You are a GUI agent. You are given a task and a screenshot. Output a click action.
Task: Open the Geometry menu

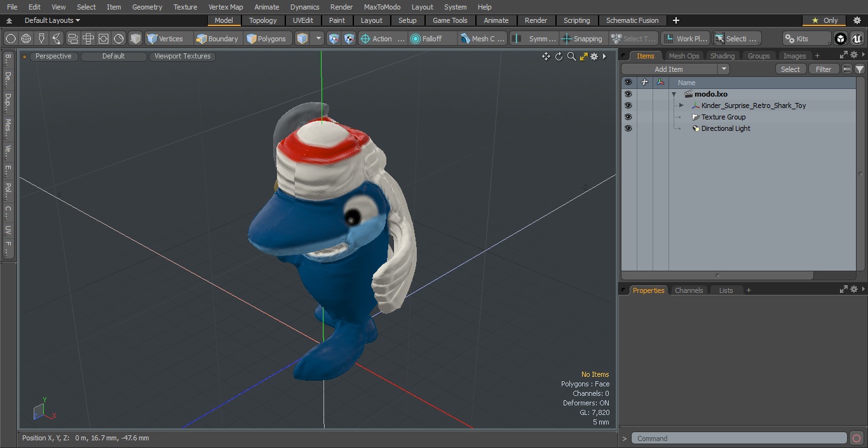[147, 7]
